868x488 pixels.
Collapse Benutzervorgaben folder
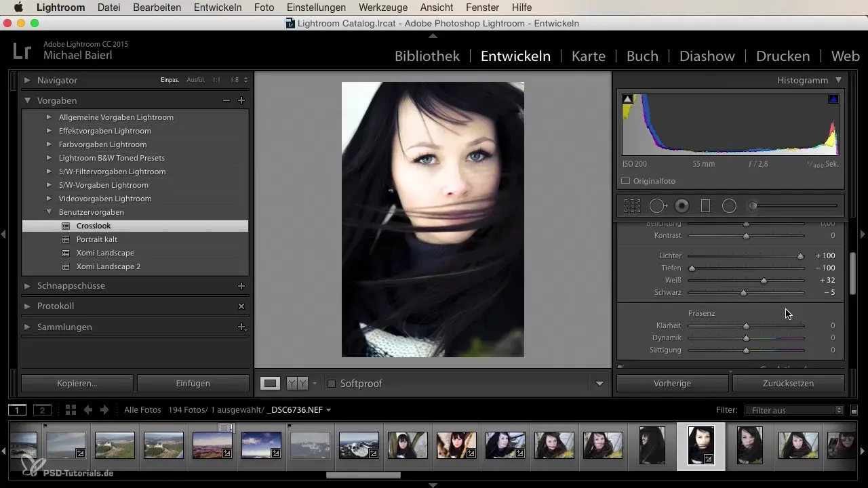[49, 212]
